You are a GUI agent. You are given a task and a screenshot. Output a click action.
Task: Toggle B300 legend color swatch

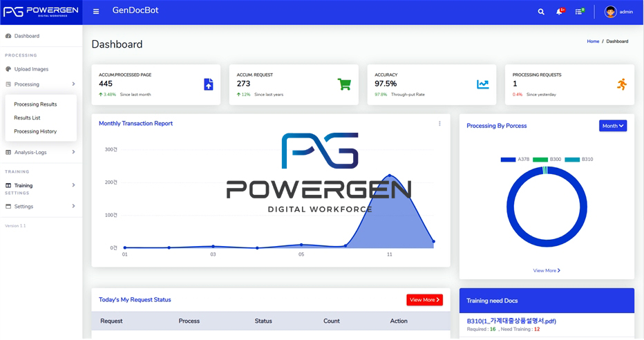click(540, 160)
